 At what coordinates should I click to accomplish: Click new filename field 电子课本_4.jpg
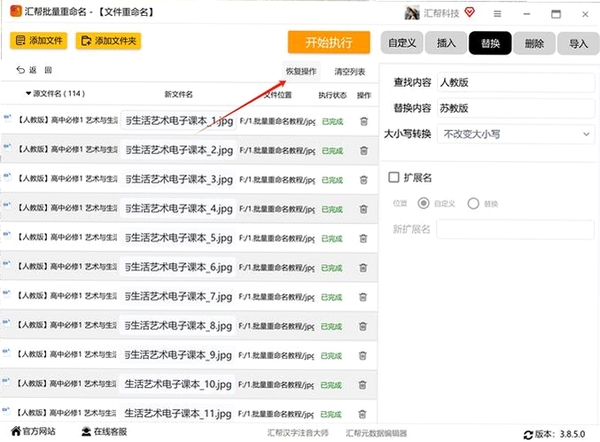click(178, 209)
